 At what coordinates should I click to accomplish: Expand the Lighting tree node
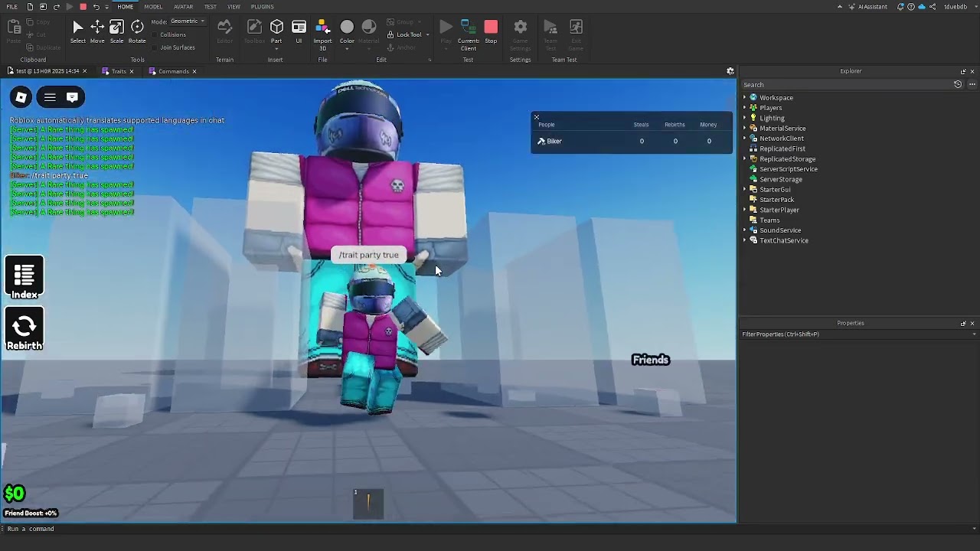tap(744, 118)
